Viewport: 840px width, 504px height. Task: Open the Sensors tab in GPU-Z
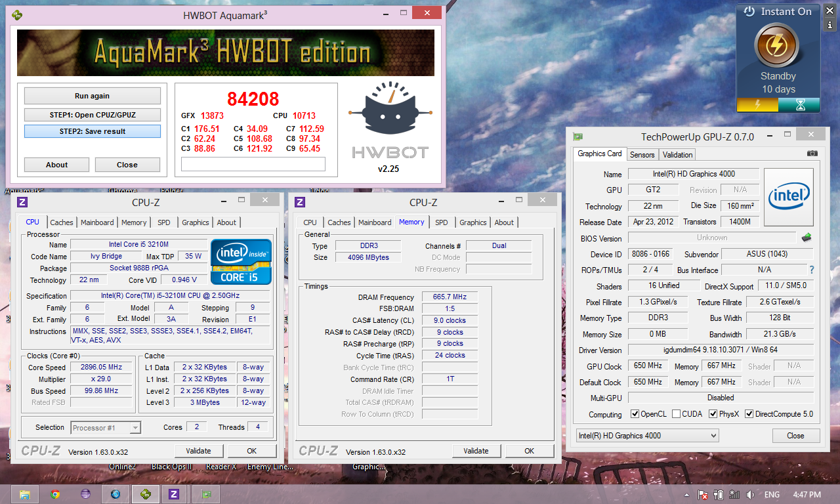pos(642,154)
